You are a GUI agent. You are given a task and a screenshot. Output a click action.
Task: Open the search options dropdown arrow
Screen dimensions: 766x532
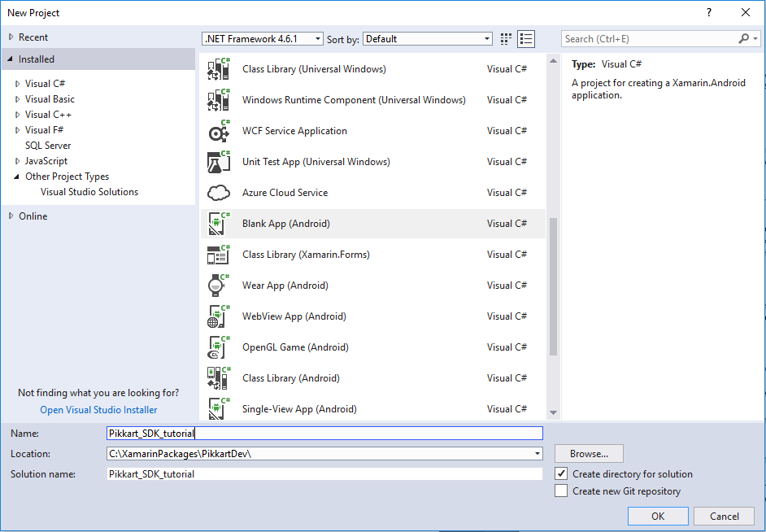[x=755, y=38]
